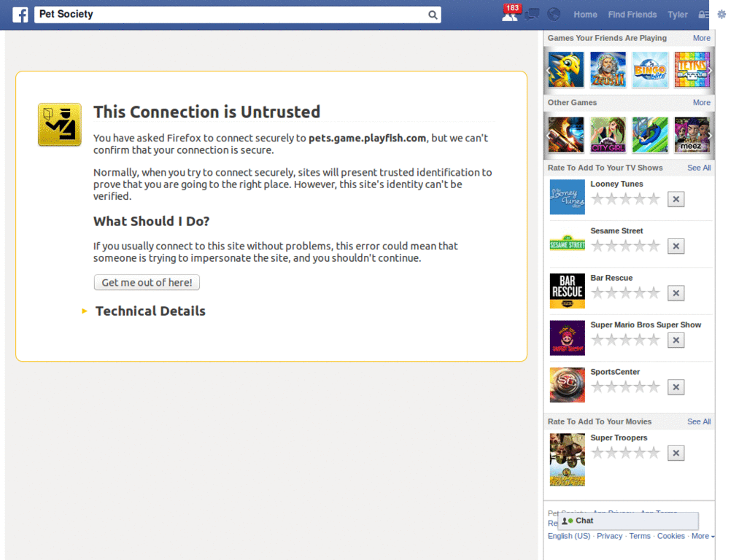Rate Super Troopers four stars

click(x=640, y=453)
